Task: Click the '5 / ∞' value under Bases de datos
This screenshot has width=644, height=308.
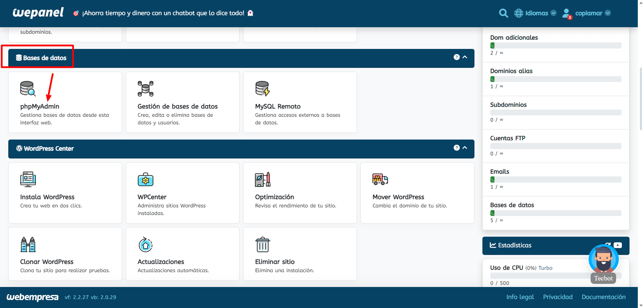Action: tap(497, 220)
